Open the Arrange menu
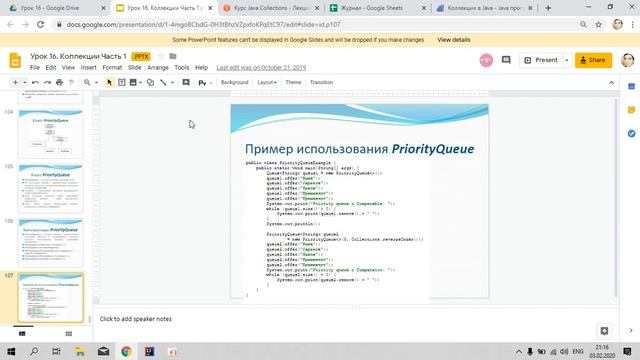The height and width of the screenshot is (360, 640). click(158, 67)
